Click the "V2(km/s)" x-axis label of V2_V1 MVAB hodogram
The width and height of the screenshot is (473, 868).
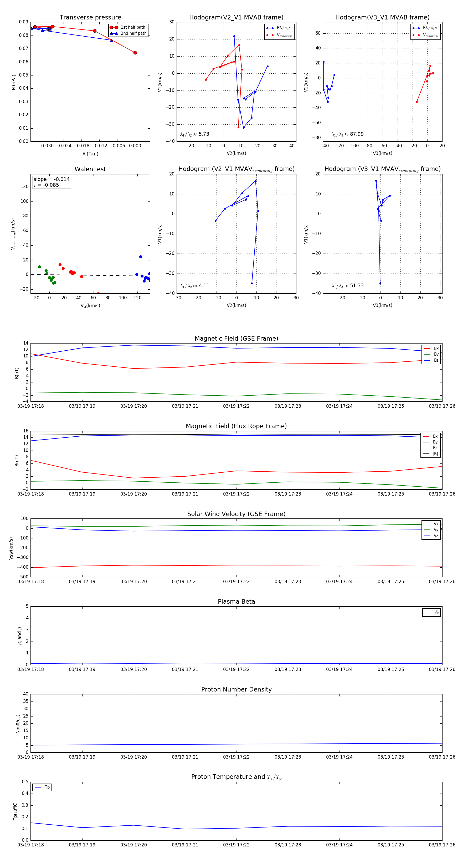click(236, 154)
